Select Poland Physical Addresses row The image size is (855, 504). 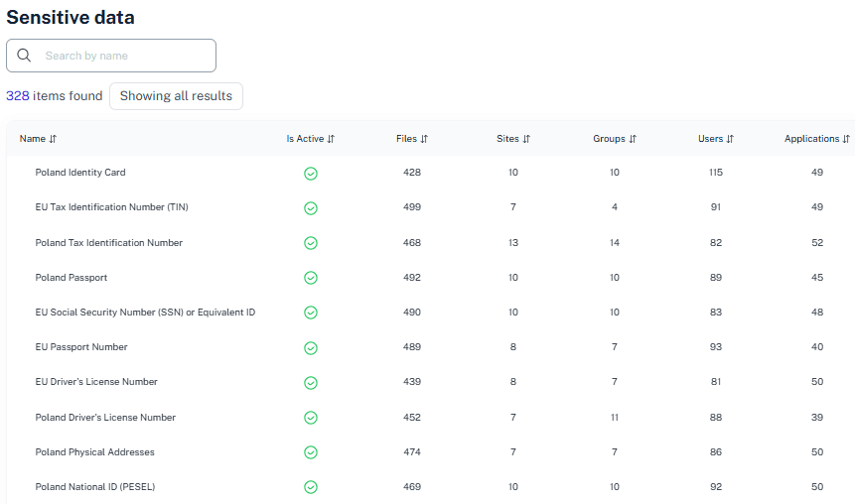pyautogui.click(x=95, y=452)
